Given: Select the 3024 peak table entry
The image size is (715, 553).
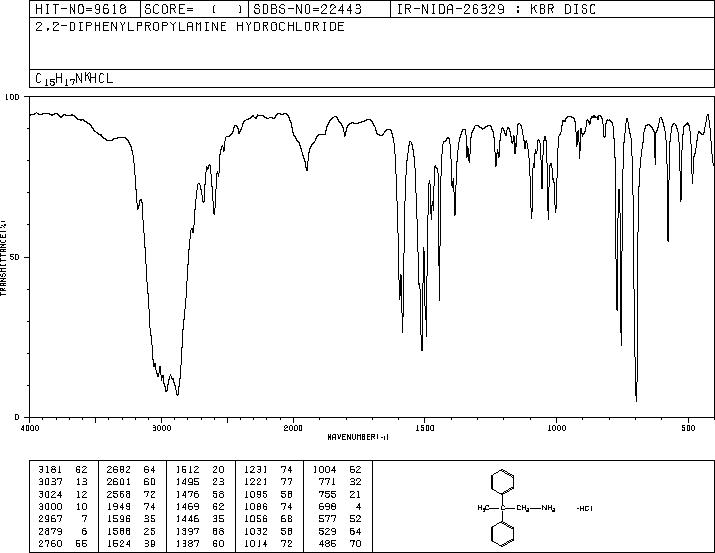Looking at the screenshot, I should tap(62, 494).
